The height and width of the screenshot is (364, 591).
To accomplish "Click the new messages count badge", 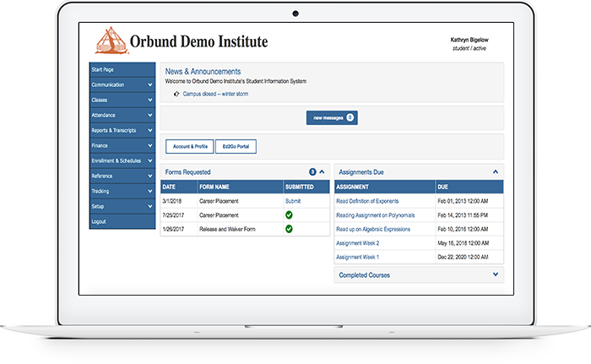I will tap(350, 117).
